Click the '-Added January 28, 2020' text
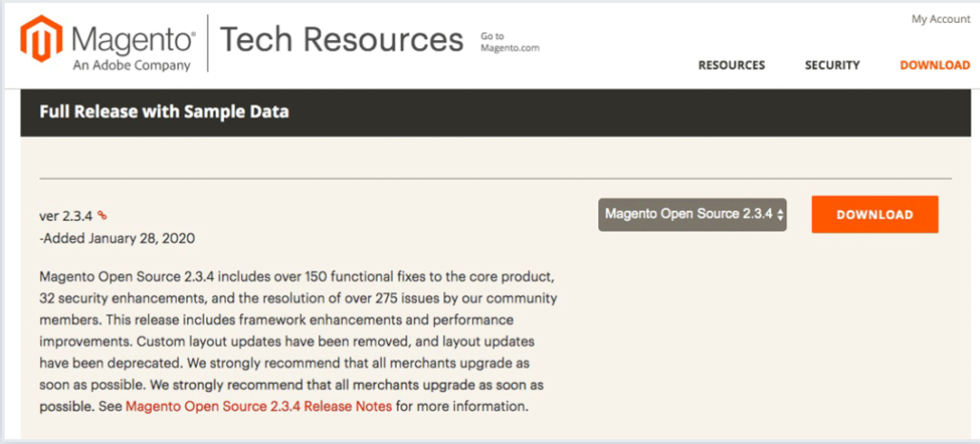Image resolution: width=980 pixels, height=444 pixels. click(x=118, y=238)
